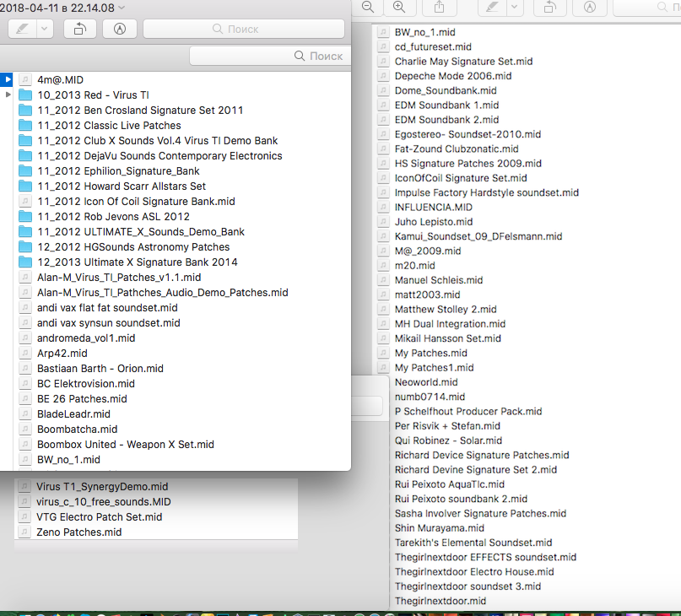Expand the 10_2013 Red - Virus TI folder triangle
Screen dimensions: 681x616
(8, 95)
